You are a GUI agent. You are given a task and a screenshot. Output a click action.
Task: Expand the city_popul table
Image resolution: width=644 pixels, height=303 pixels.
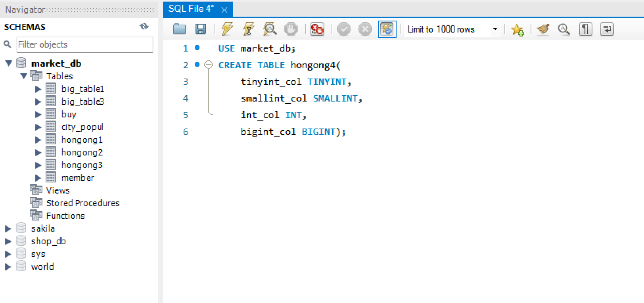click(x=38, y=127)
